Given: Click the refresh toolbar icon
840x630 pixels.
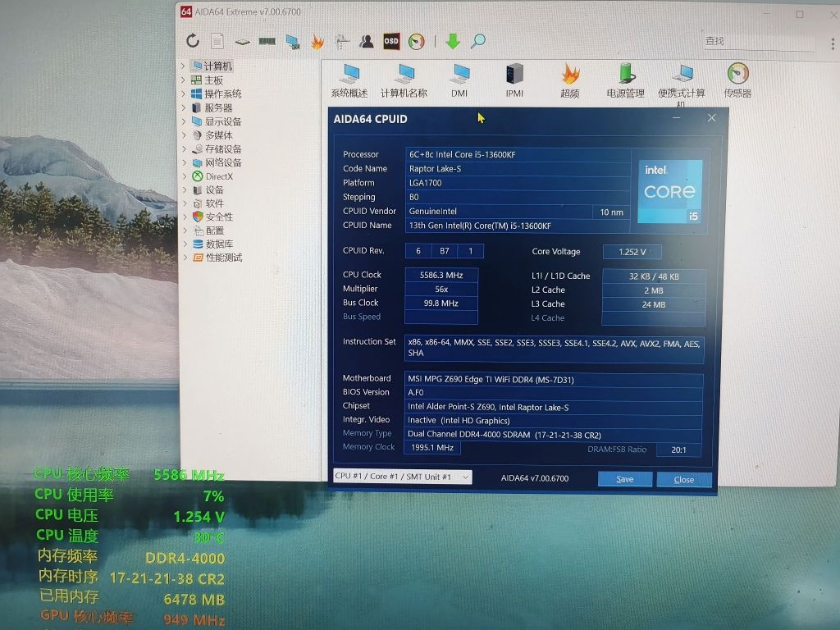Looking at the screenshot, I should pyautogui.click(x=193, y=40).
